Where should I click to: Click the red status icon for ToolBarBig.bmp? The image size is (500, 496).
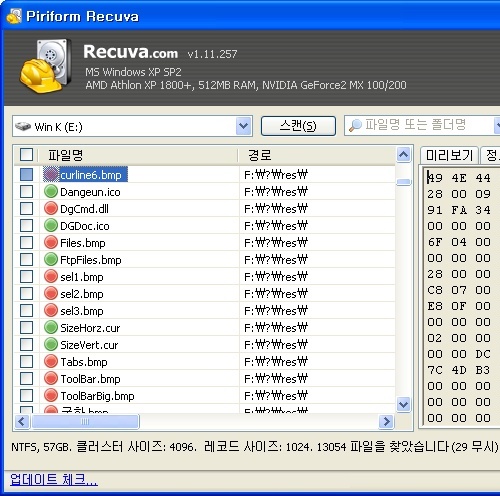pyautogui.click(x=51, y=396)
